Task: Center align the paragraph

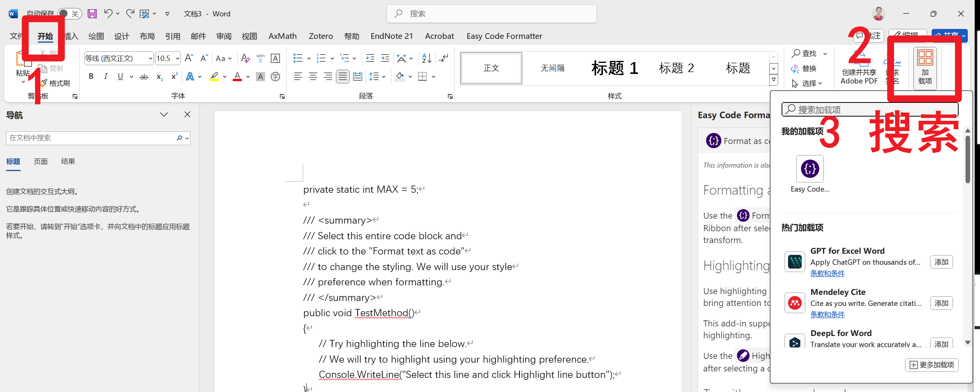Action: click(313, 77)
